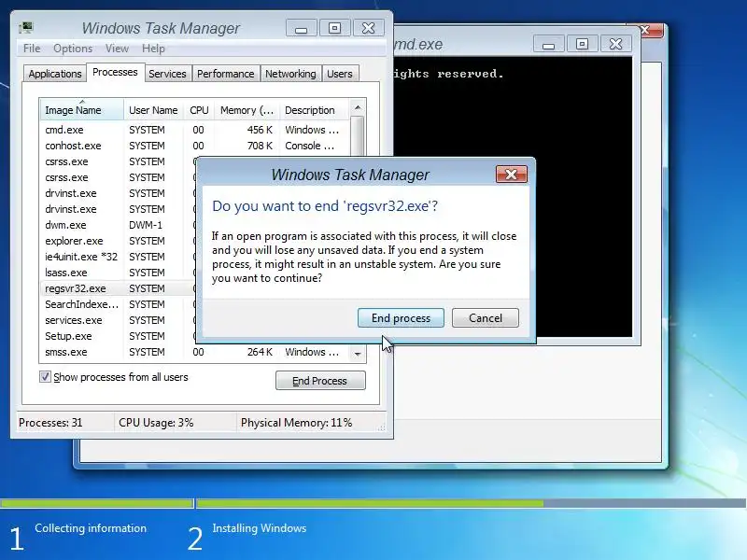This screenshot has width=747, height=560.
Task: Click the Installing Windows step label
Action: pos(260,528)
